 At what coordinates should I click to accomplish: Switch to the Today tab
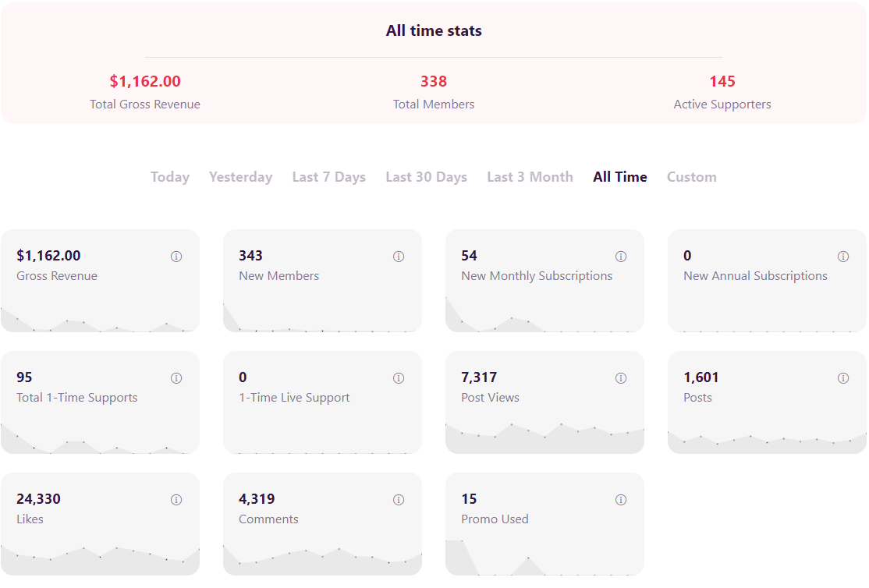[170, 177]
